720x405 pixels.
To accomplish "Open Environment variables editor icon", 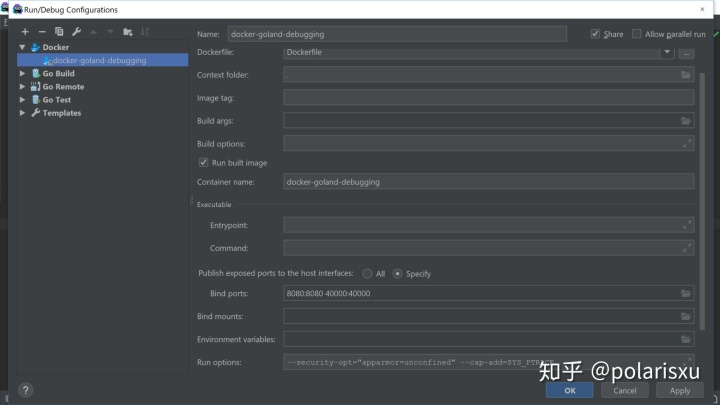I will pos(686,339).
